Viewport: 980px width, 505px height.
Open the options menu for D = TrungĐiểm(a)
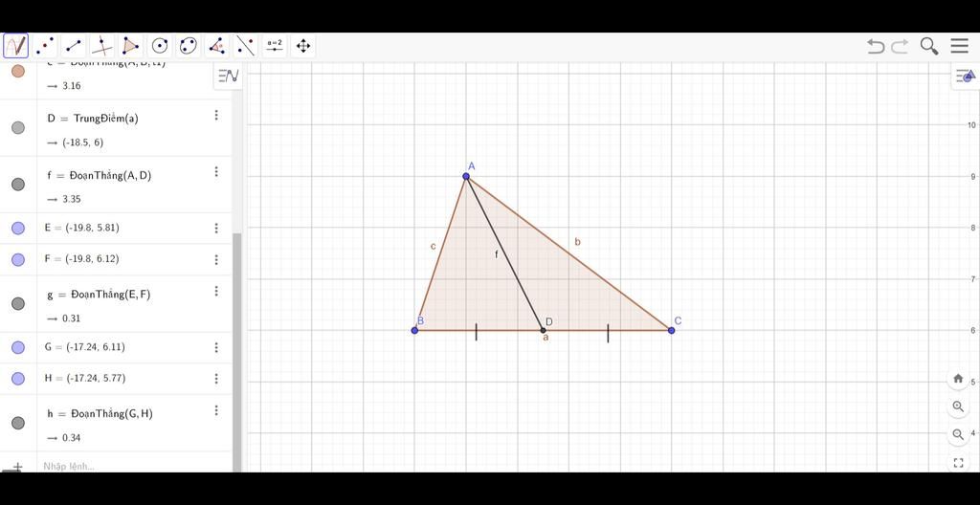216,115
